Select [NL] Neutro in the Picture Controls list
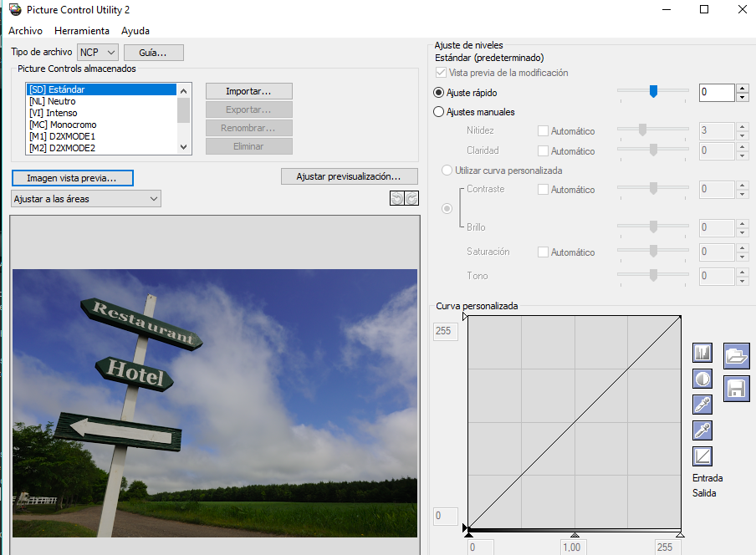 point(102,101)
